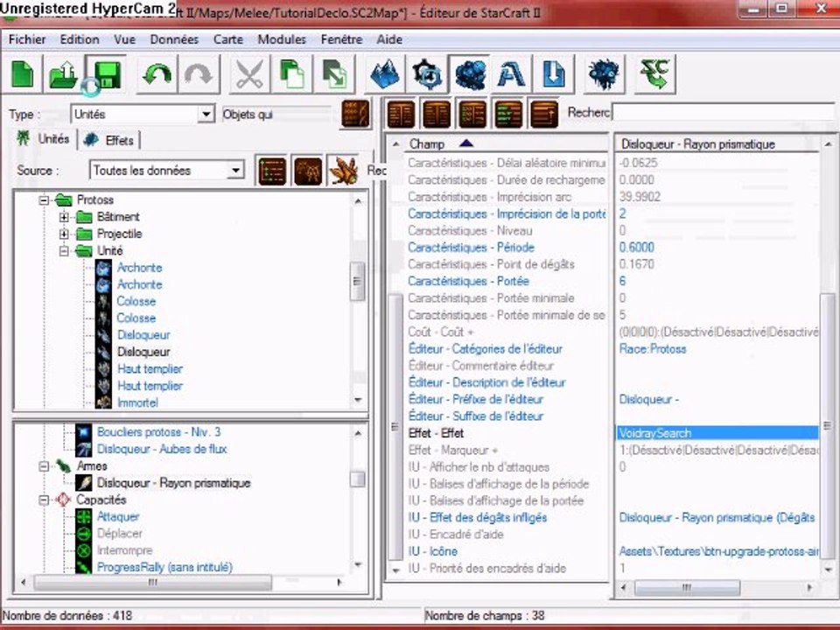This screenshot has height=630, width=840.
Task: Copy selection with the copy icon
Action: pos(292,73)
